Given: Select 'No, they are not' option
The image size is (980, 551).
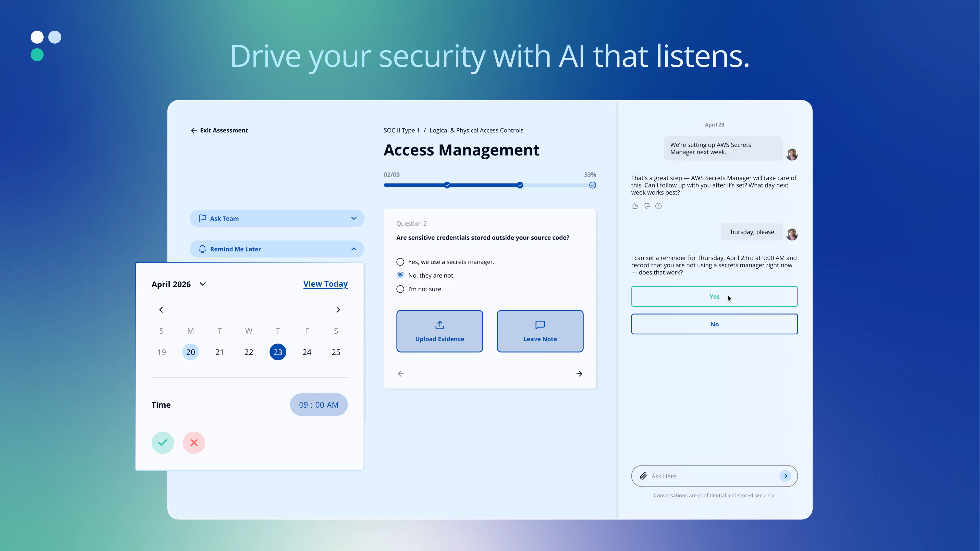Looking at the screenshot, I should 400,275.
